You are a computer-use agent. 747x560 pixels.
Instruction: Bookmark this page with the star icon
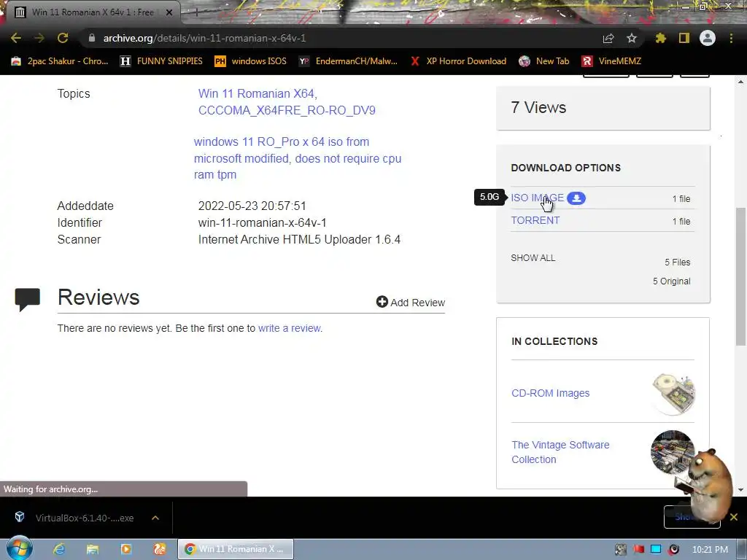632,38
